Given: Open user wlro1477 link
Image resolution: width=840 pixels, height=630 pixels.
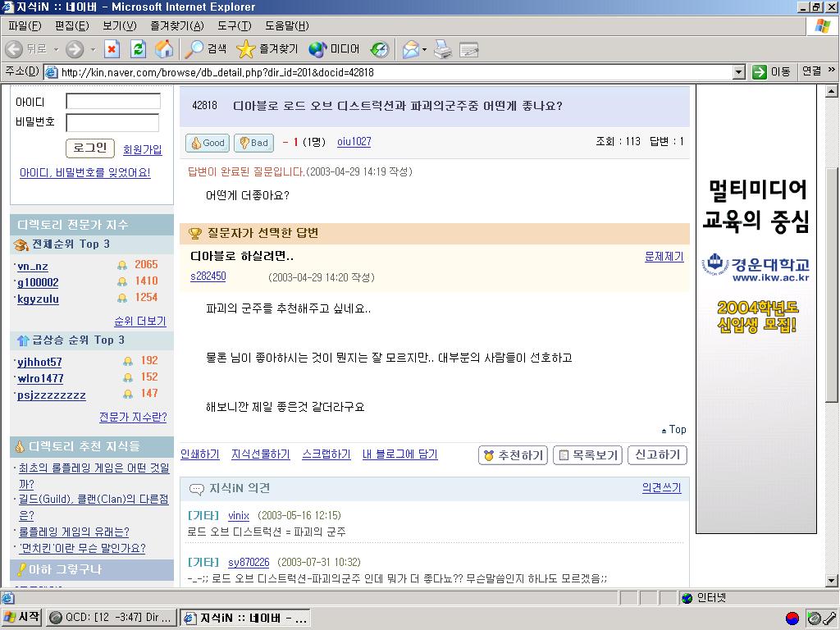Looking at the screenshot, I should tap(40, 379).
